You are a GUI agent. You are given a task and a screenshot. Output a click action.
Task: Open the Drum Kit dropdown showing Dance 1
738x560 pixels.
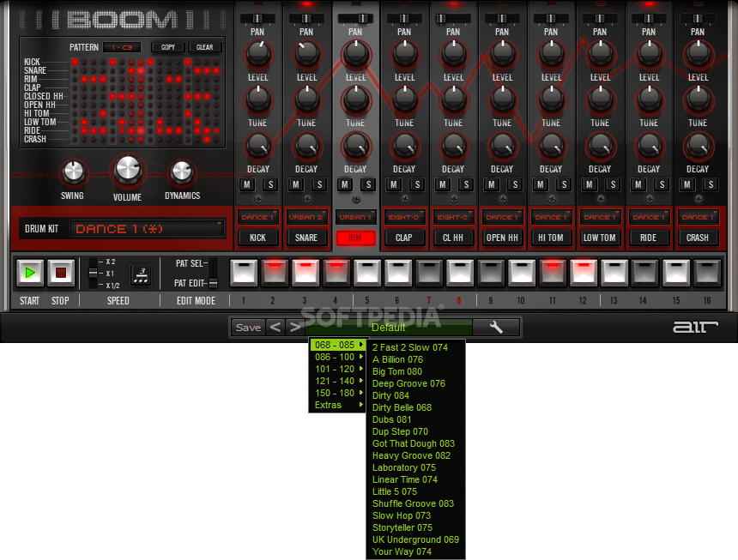(x=147, y=228)
